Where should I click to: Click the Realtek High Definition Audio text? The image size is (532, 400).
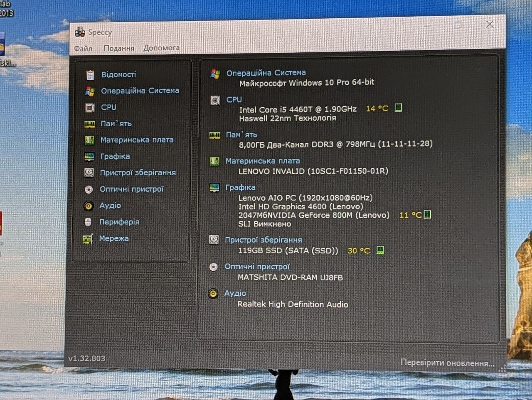click(x=293, y=304)
